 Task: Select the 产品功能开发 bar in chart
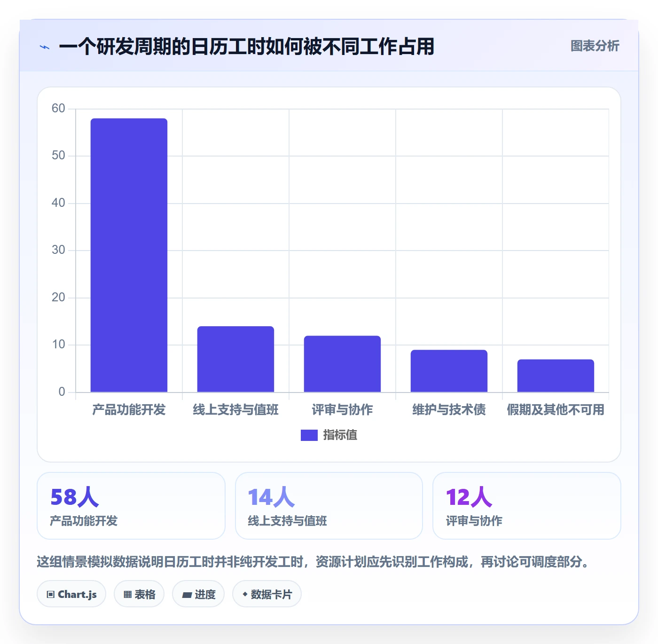[x=129, y=255]
